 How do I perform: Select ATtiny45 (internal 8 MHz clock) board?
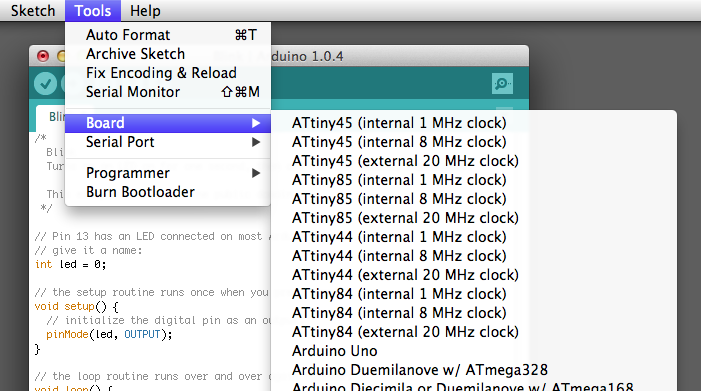[474, 142]
